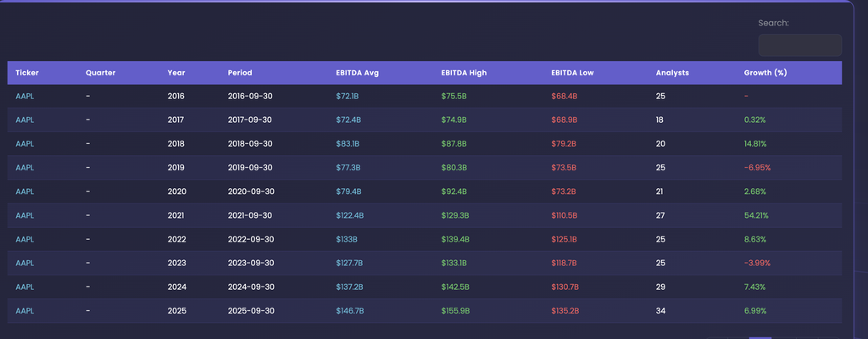Sort by EBITDA High column header

tap(464, 73)
